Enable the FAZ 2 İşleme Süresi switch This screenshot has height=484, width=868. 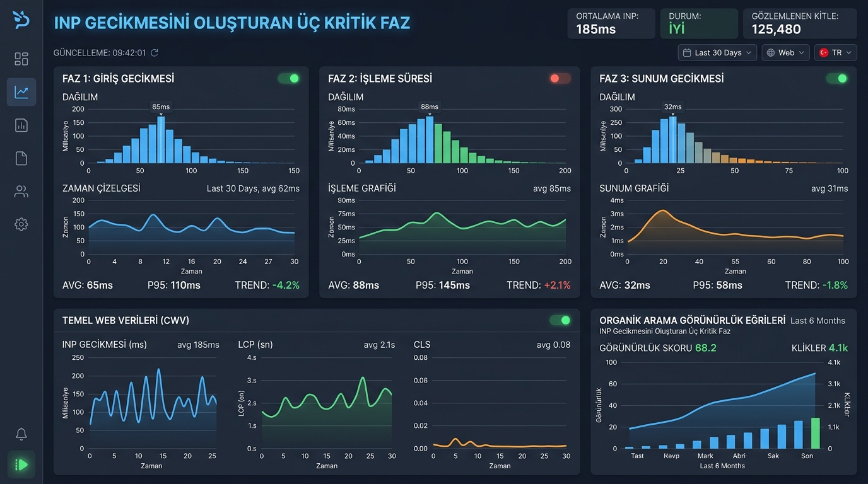(x=560, y=79)
